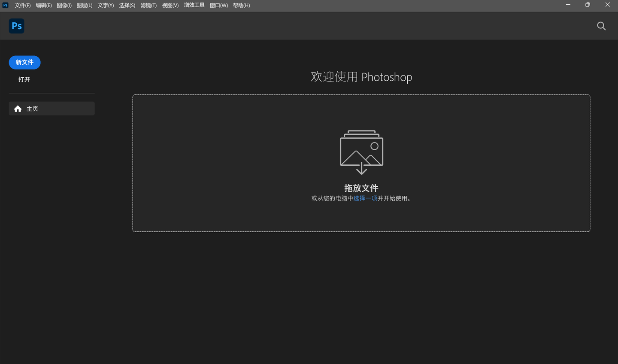Open the search magnifier icon
This screenshot has width=618, height=364.
[x=601, y=26]
